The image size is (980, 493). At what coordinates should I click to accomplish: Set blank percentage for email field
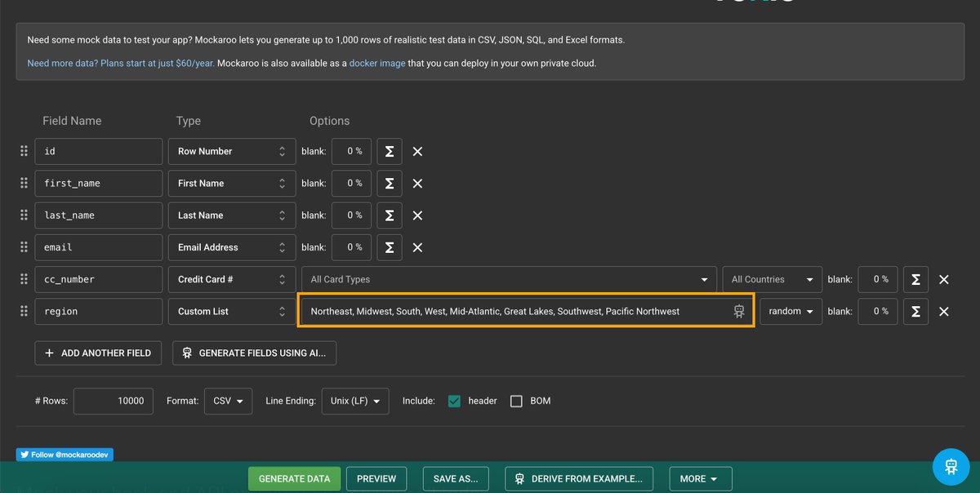pyautogui.click(x=352, y=246)
